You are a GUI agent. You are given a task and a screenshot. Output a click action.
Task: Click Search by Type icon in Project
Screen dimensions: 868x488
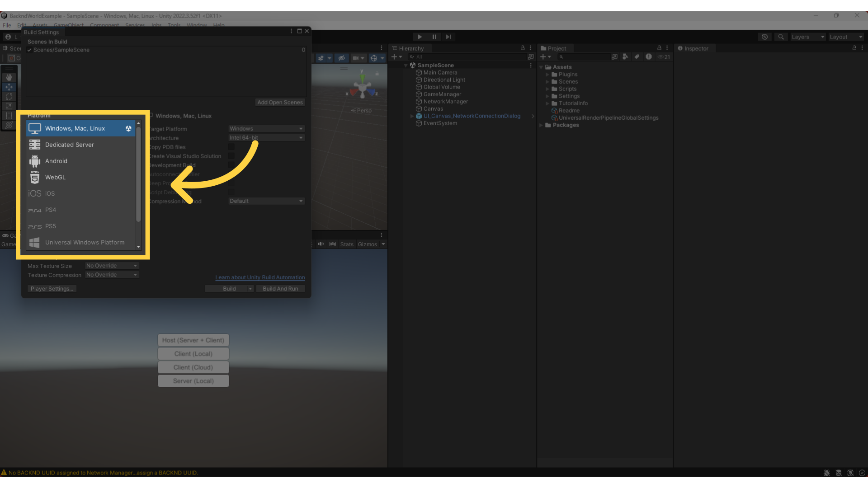625,57
